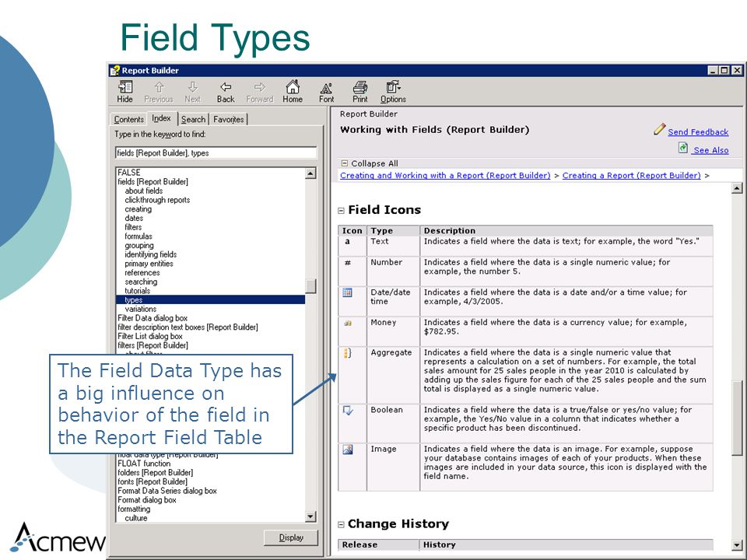This screenshot has width=747, height=560.
Task: Click the Date/date time calendar icon
Action: tap(347, 292)
